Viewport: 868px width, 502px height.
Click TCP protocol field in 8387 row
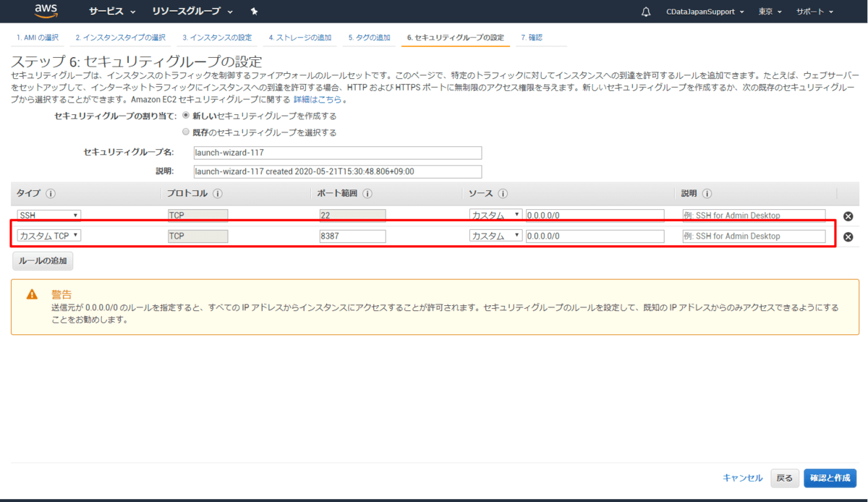pos(197,236)
